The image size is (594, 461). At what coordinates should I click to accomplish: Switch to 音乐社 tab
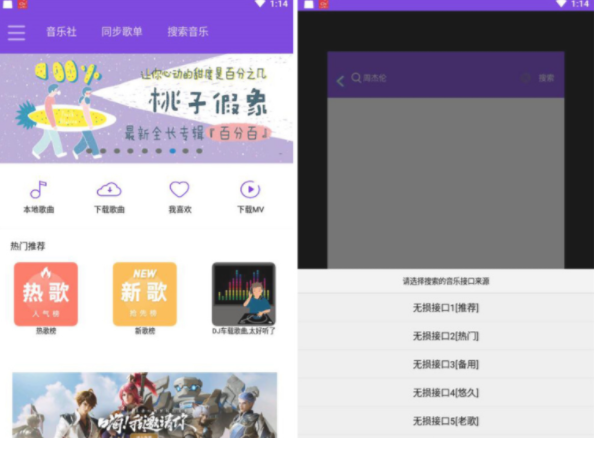61,32
